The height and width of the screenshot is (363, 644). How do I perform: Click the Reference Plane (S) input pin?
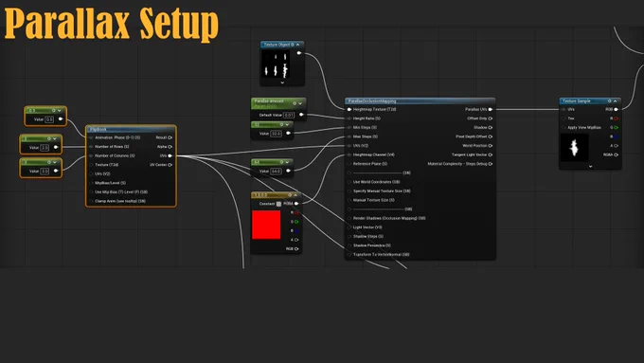(x=349, y=164)
